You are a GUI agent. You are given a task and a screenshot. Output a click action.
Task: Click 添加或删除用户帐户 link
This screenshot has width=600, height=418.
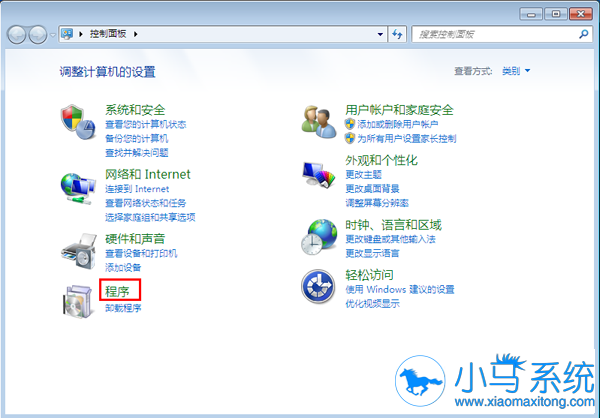click(x=397, y=124)
